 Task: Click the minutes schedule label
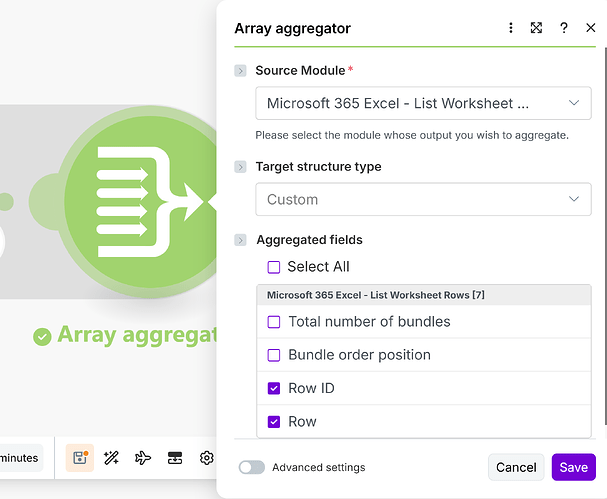tap(19, 458)
